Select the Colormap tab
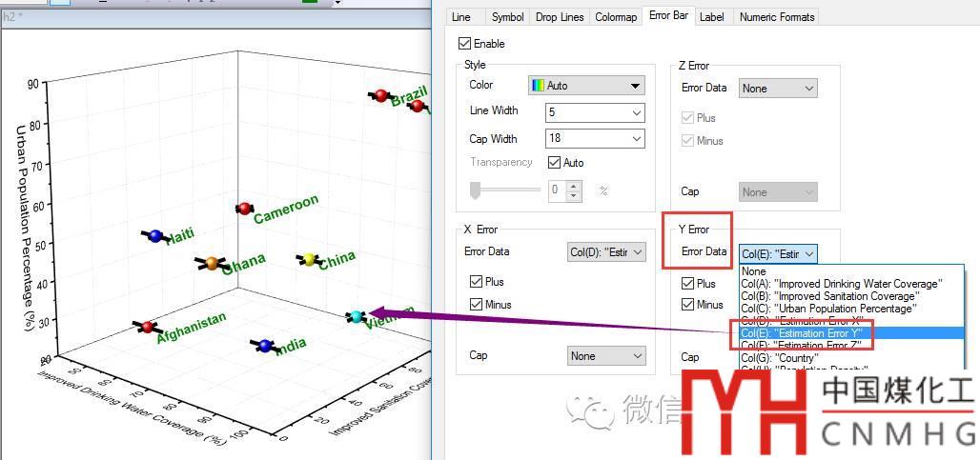Viewport: 980px width, 460px height. pyautogui.click(x=616, y=17)
